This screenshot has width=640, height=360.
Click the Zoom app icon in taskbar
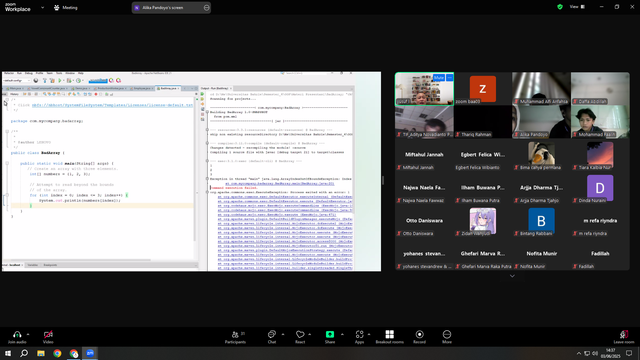point(90,353)
